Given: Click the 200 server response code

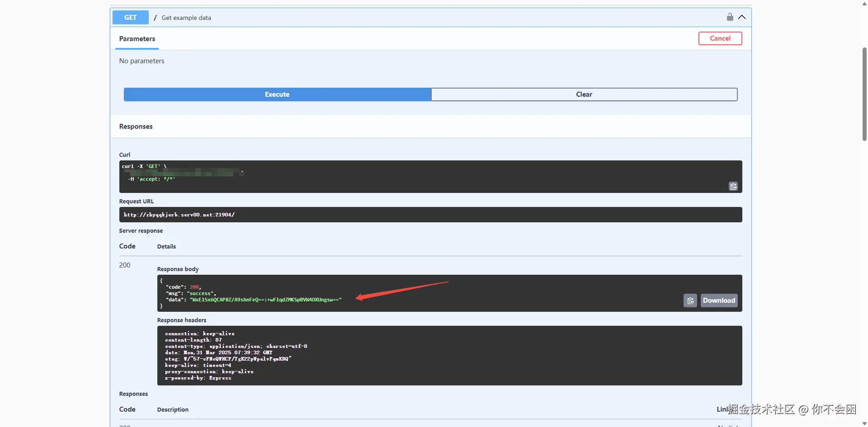Looking at the screenshot, I should 125,265.
